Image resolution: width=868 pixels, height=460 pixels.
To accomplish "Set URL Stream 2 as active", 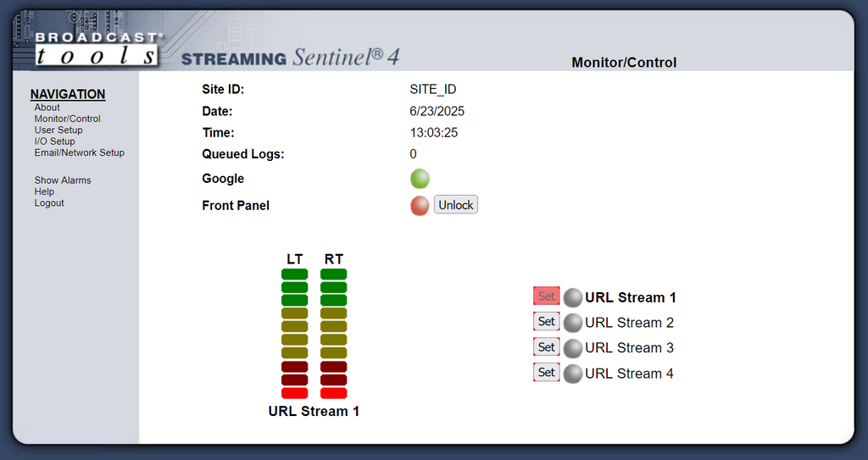I will click(x=547, y=322).
